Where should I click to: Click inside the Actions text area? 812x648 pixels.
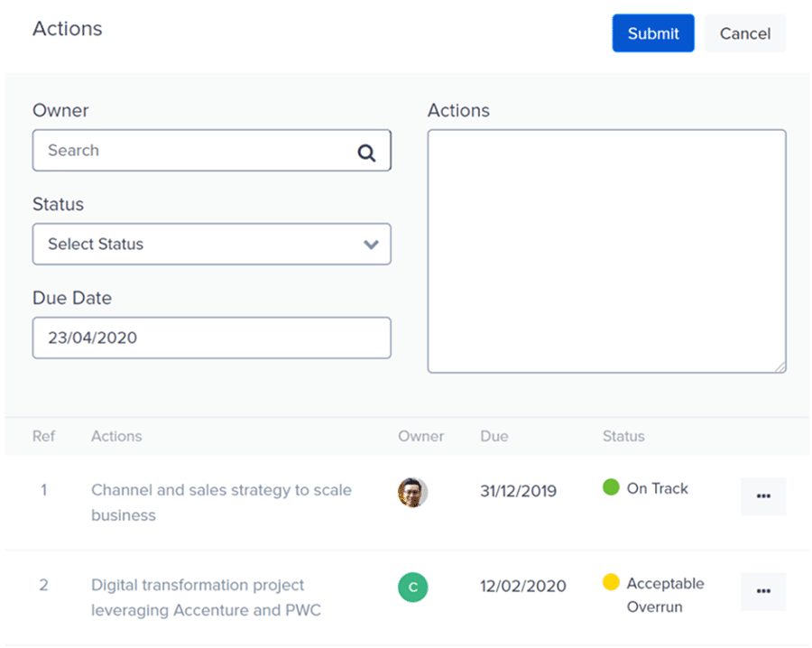coord(607,251)
